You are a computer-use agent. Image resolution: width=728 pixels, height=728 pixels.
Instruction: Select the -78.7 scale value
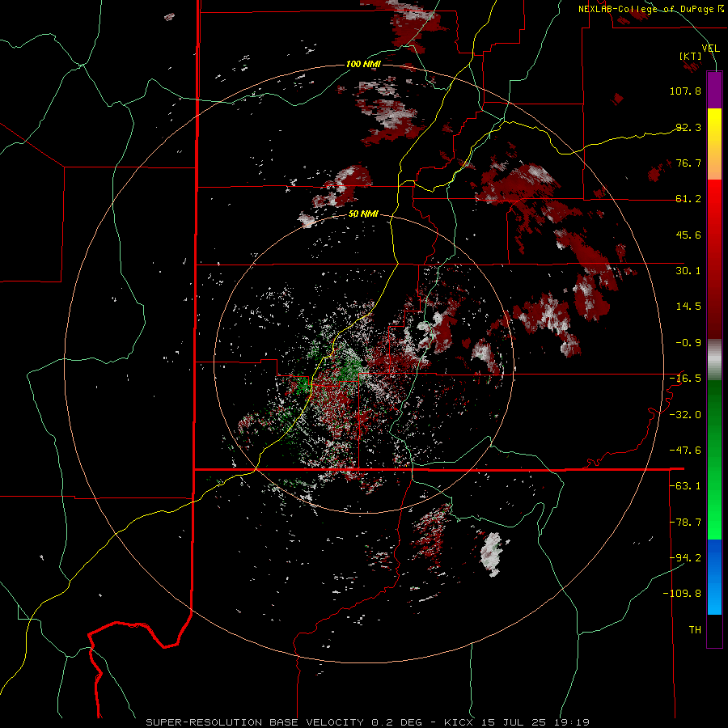point(685,523)
